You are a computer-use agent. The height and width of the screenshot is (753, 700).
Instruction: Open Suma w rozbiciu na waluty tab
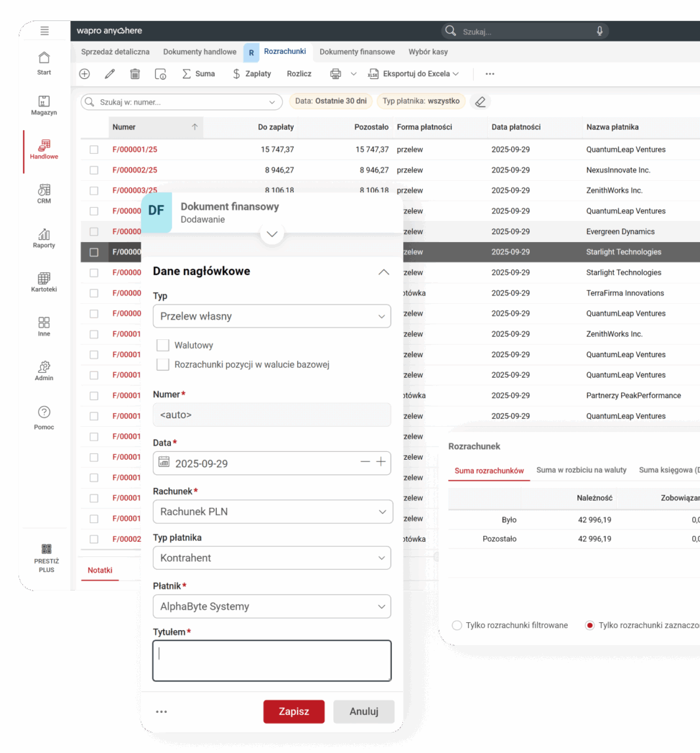581,470
